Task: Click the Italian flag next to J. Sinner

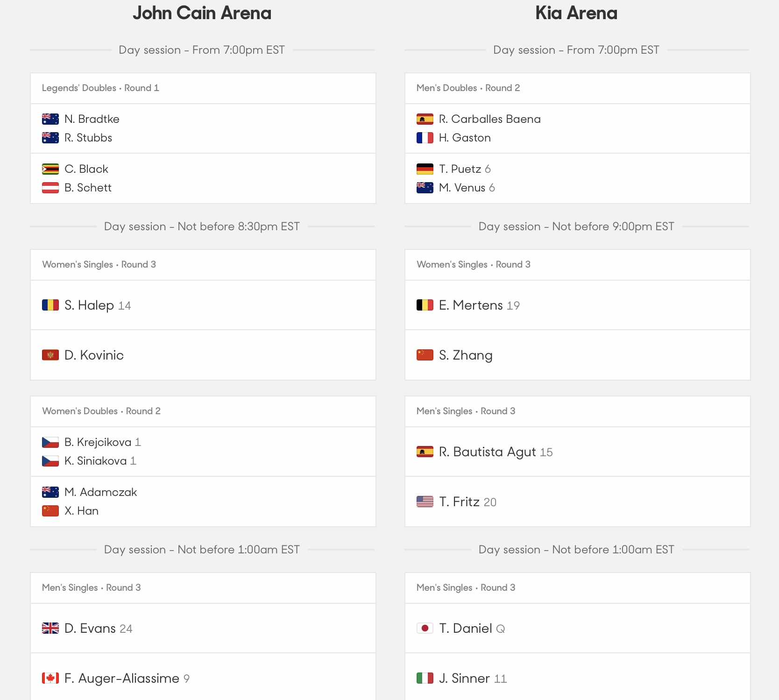Action: [425, 678]
